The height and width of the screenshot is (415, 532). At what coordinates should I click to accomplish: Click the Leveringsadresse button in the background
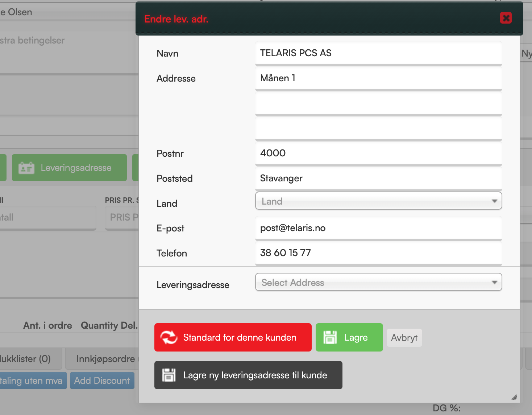(x=69, y=168)
